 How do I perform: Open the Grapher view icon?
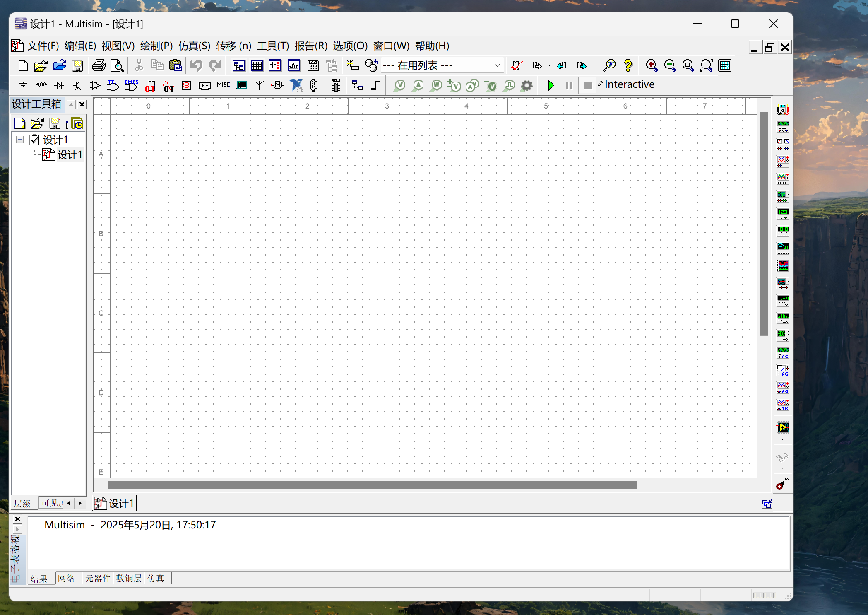point(294,65)
